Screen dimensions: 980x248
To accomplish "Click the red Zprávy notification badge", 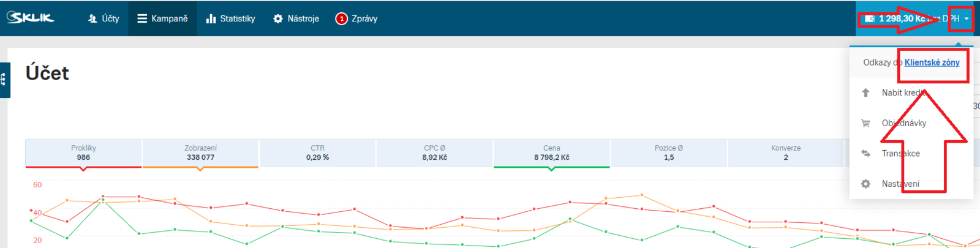I will tap(341, 18).
